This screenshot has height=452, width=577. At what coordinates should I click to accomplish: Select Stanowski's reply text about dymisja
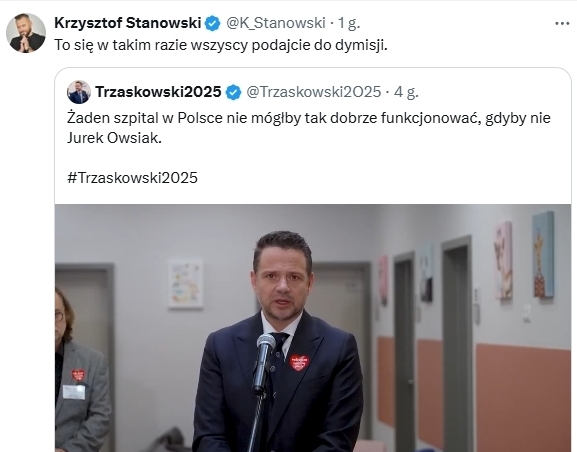click(x=221, y=45)
